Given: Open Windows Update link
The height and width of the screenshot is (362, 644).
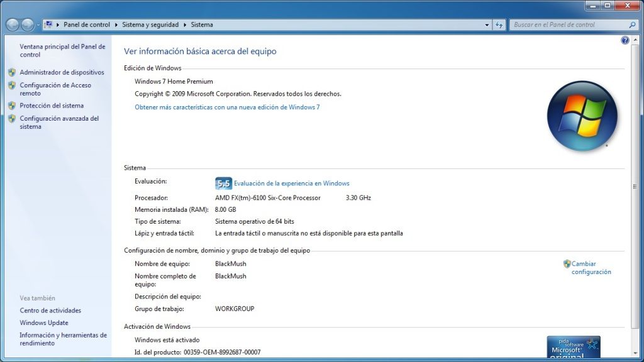Looking at the screenshot, I should pyautogui.click(x=44, y=322).
